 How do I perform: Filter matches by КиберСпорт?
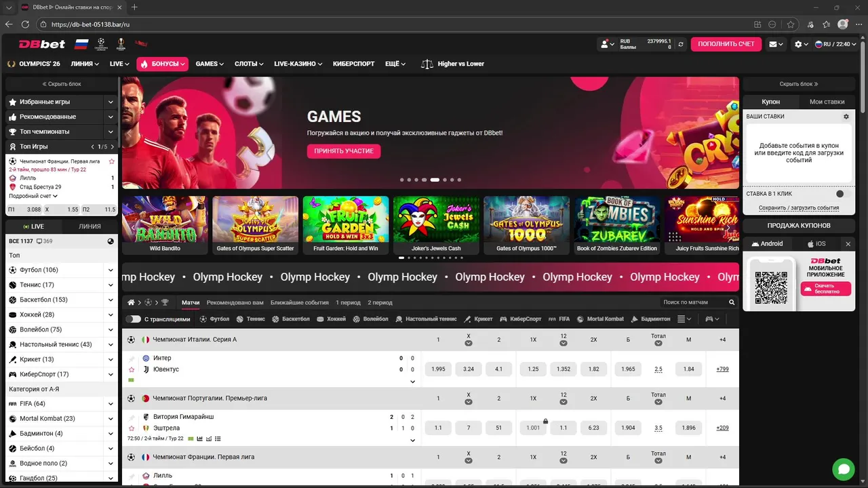point(520,319)
